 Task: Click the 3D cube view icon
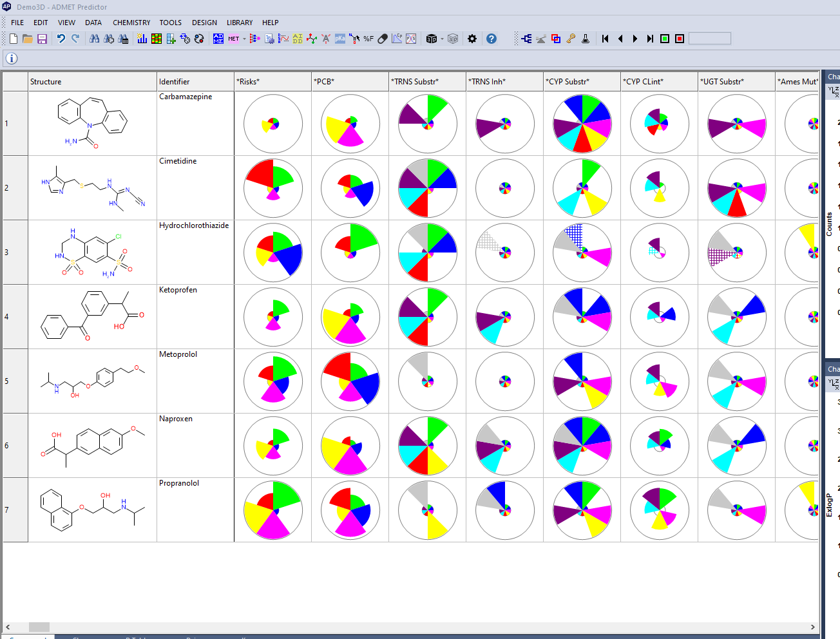tap(432, 39)
